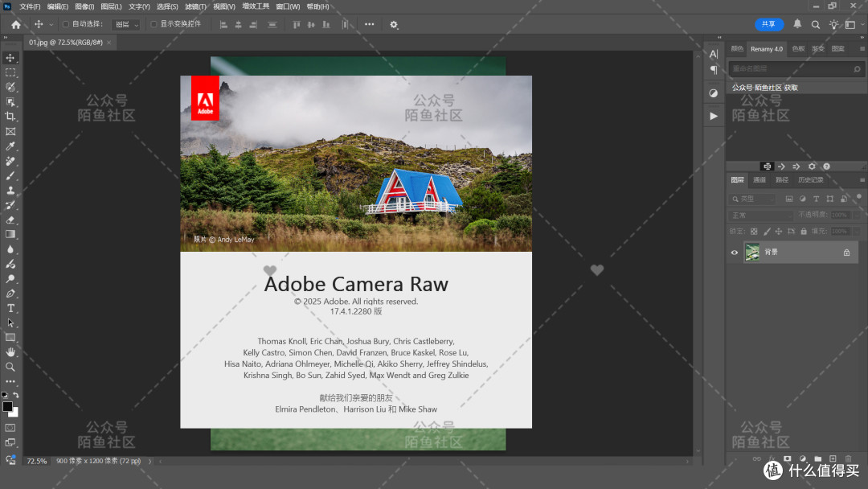Open the Paragraph panel icon
Image resolution: width=868 pixels, height=489 pixels.
714,70
